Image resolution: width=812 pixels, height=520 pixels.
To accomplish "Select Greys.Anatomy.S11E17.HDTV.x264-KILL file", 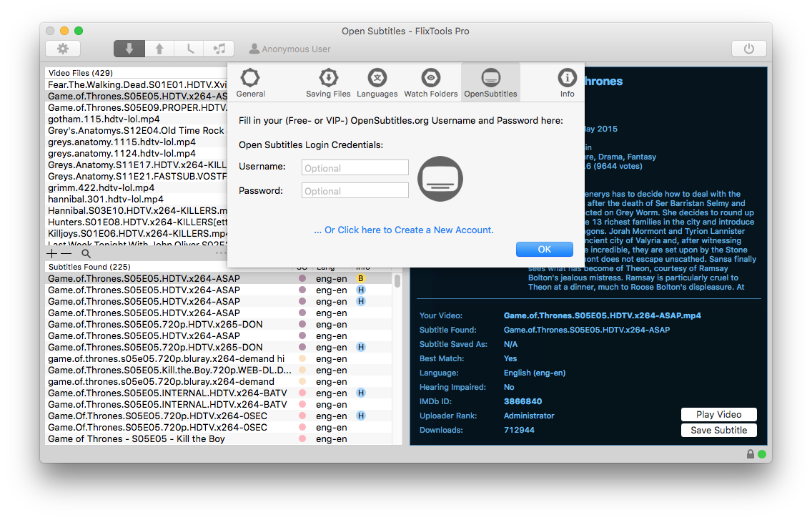I will pos(137,165).
